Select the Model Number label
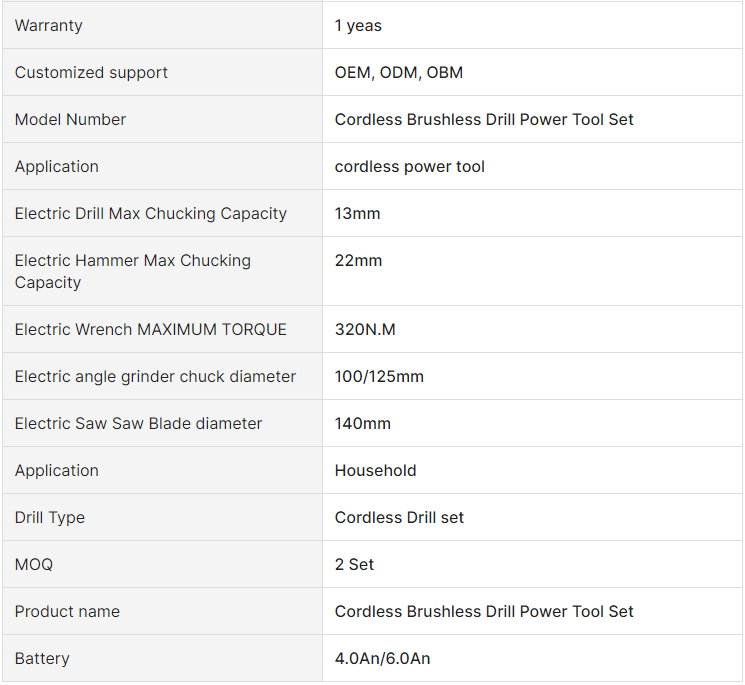 [70, 120]
